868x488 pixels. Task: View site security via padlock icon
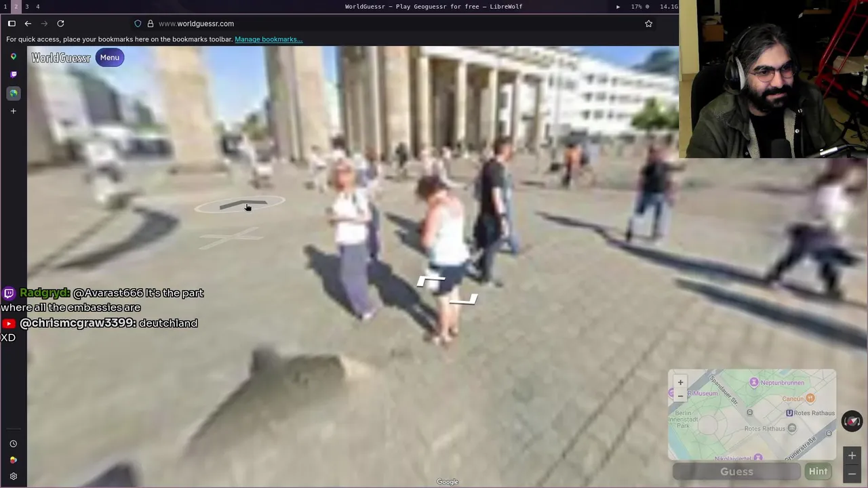coord(151,24)
